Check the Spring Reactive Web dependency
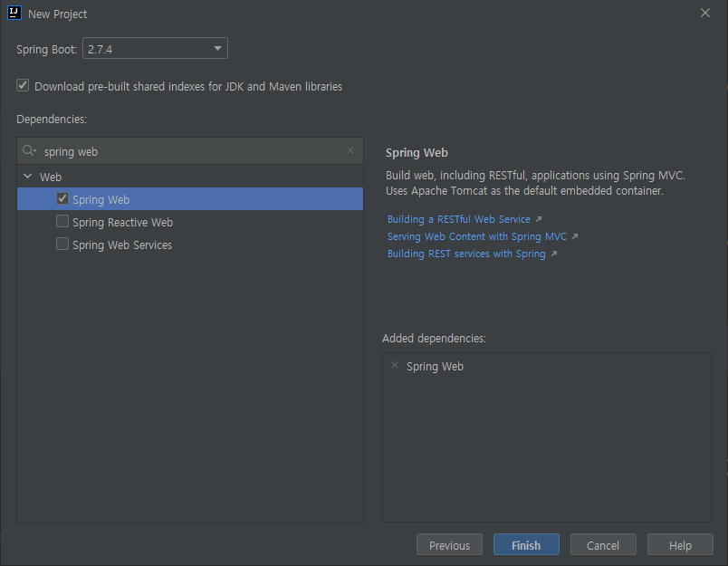This screenshot has height=566, width=728. [x=62, y=221]
